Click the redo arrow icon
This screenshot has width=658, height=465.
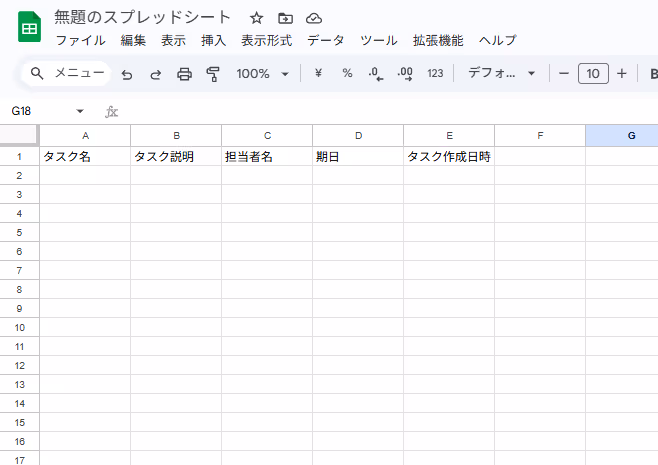(x=156, y=74)
